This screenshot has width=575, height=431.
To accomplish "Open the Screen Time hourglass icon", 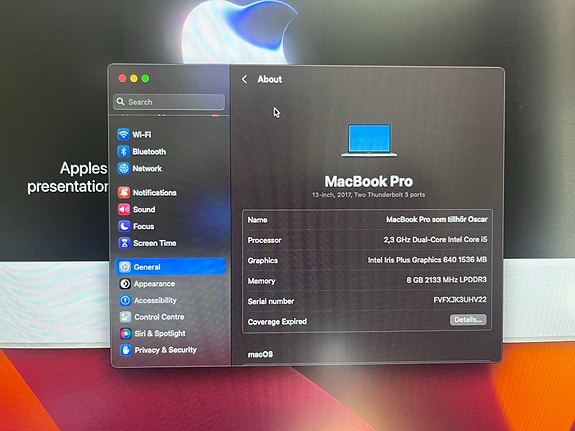I will click(125, 243).
